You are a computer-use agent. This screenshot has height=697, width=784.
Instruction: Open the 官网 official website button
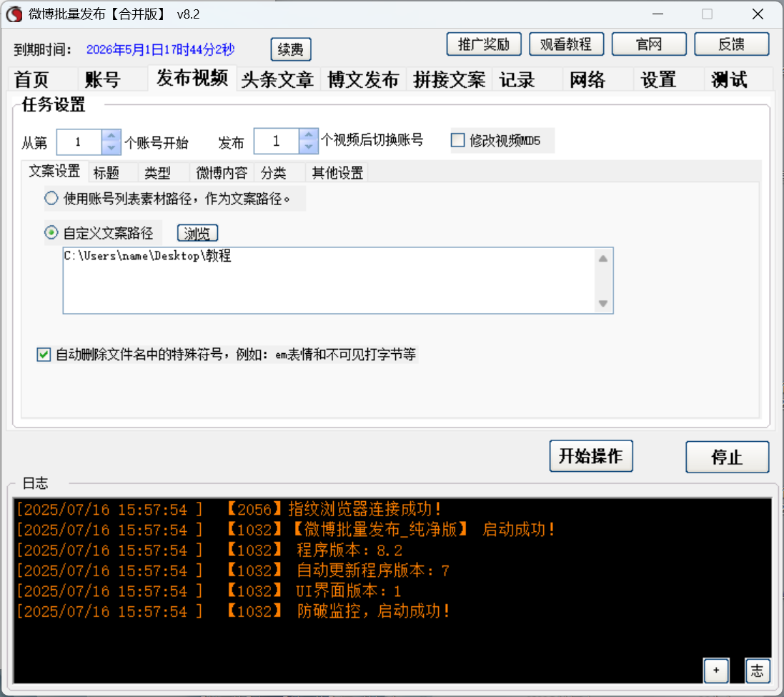649,44
